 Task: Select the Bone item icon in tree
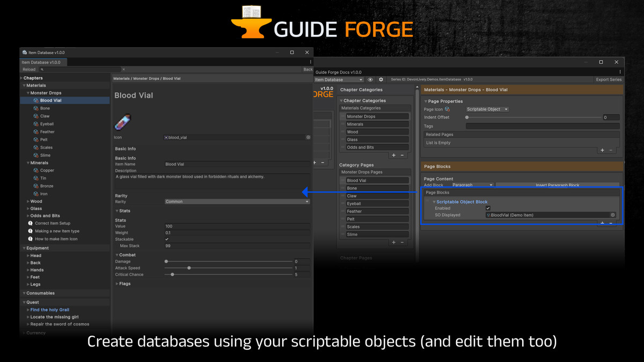(x=36, y=108)
